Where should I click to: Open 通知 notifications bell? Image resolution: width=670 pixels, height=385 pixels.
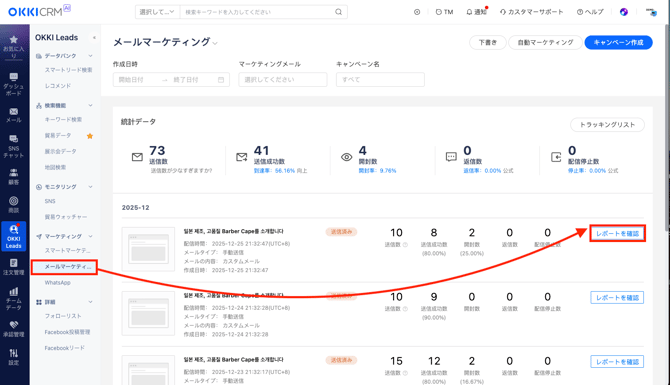coord(476,12)
